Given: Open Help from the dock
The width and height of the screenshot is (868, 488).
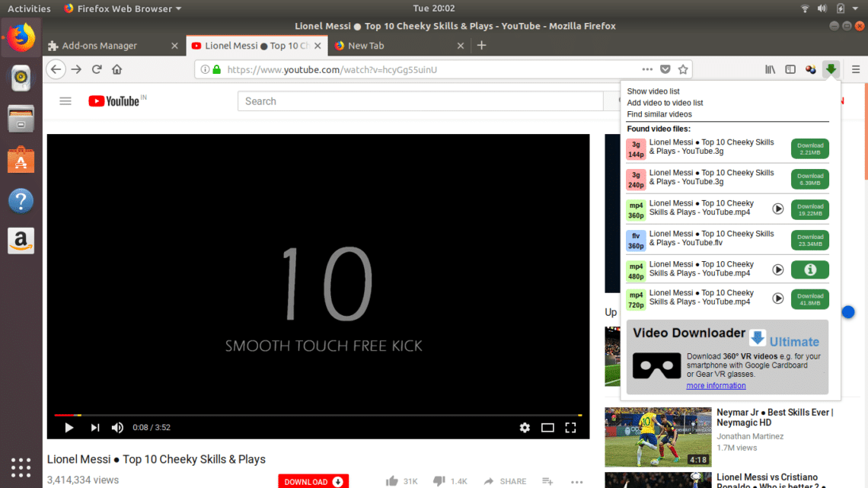Looking at the screenshot, I should coord(21,201).
